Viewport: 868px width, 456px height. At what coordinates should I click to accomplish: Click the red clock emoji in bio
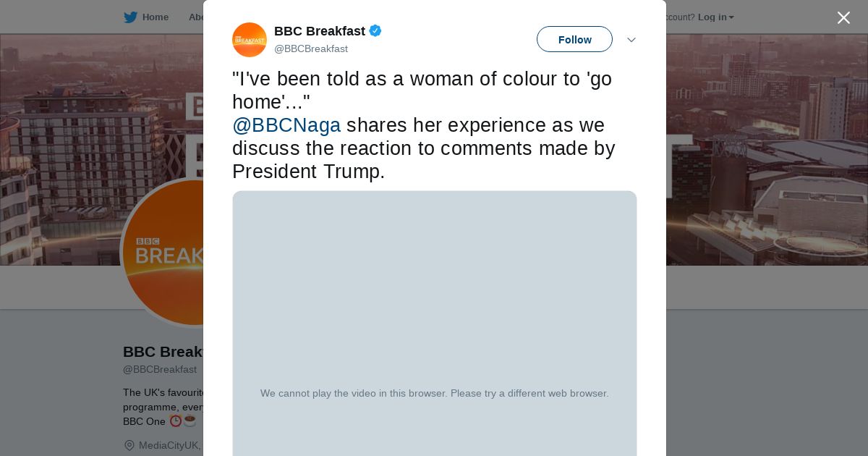click(x=176, y=421)
